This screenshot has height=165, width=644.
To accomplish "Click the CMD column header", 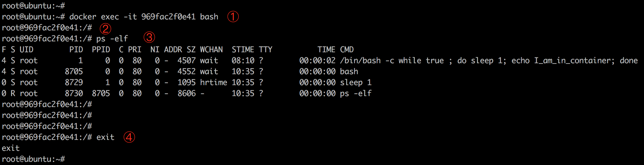I will (x=347, y=50).
